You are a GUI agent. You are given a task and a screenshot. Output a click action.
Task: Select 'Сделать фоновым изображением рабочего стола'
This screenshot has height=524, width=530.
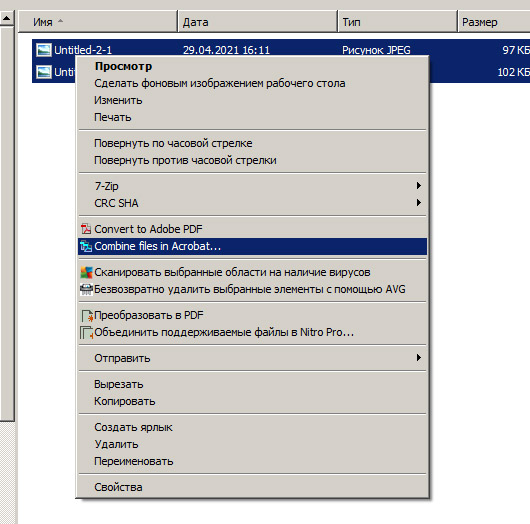[x=252, y=83]
